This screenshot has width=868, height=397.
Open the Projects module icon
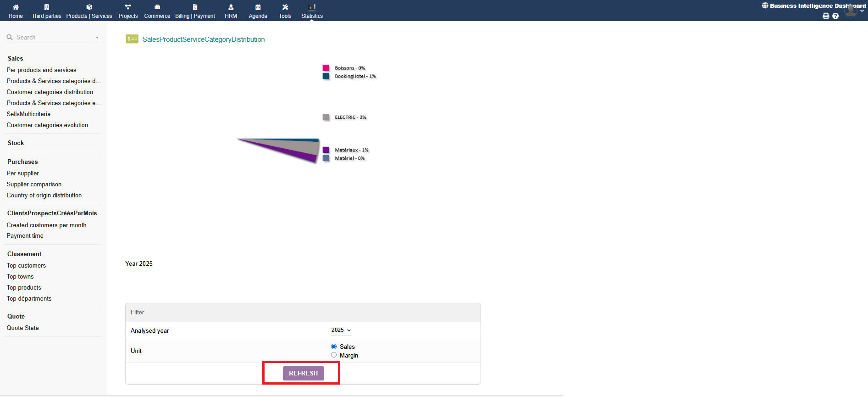click(128, 7)
